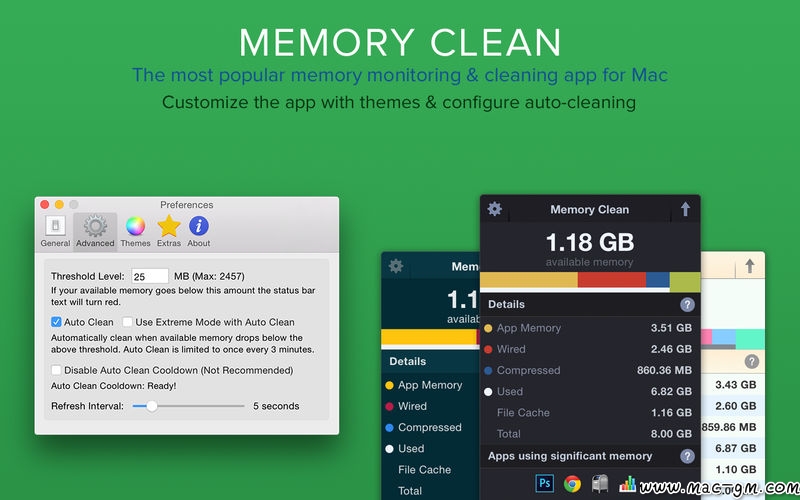800x500 pixels.
Task: Click the up arrow in the light theme window
Action: click(x=749, y=266)
